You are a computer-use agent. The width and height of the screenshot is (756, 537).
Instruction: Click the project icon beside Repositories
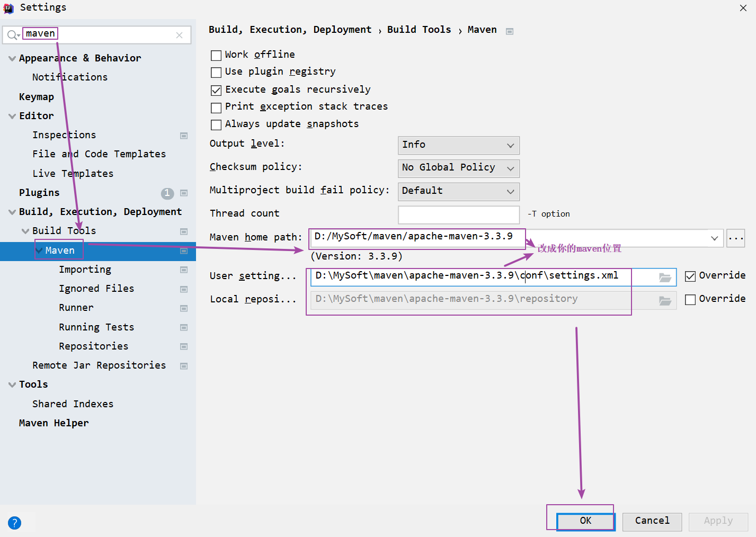(184, 346)
